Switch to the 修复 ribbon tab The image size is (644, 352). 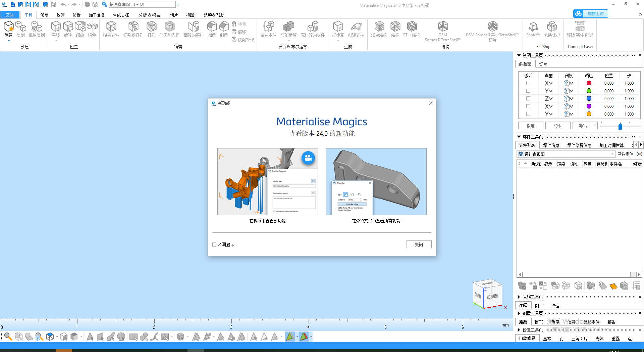click(44, 15)
